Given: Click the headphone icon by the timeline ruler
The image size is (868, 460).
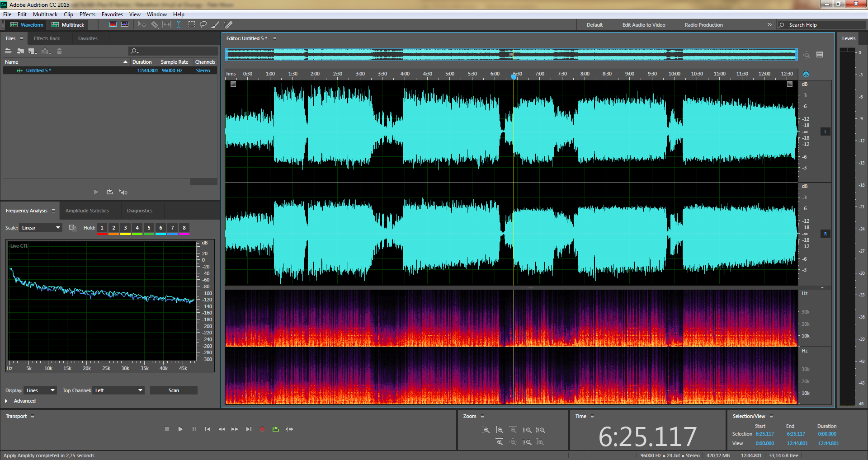Looking at the screenshot, I should coord(806,74).
